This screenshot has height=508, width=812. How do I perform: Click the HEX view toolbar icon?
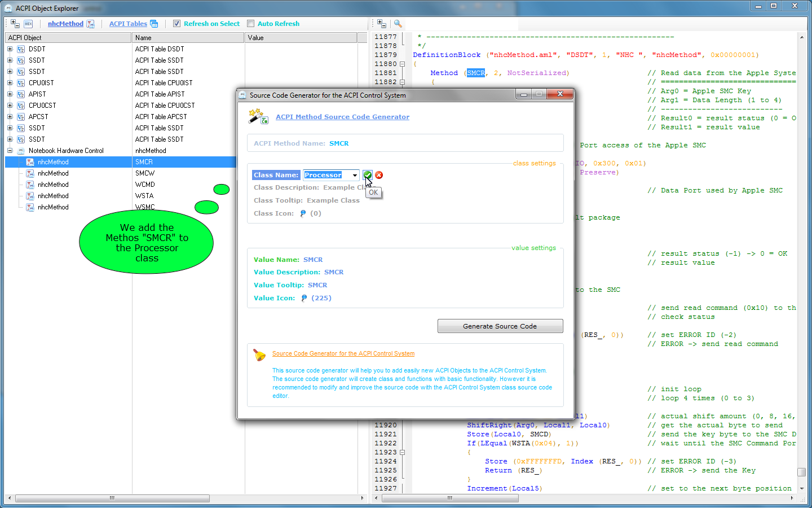[x=28, y=24]
